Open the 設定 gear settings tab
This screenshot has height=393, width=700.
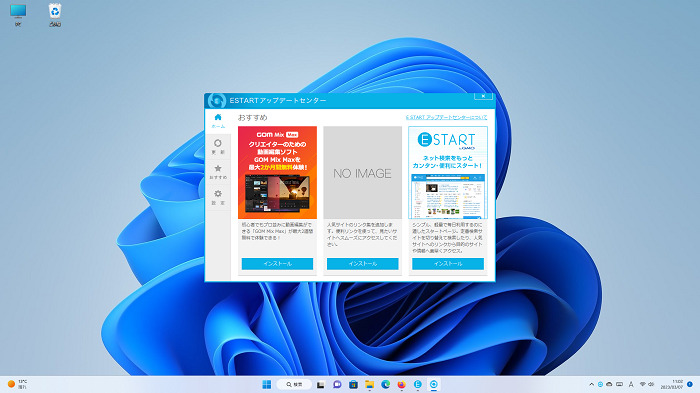pyautogui.click(x=218, y=197)
